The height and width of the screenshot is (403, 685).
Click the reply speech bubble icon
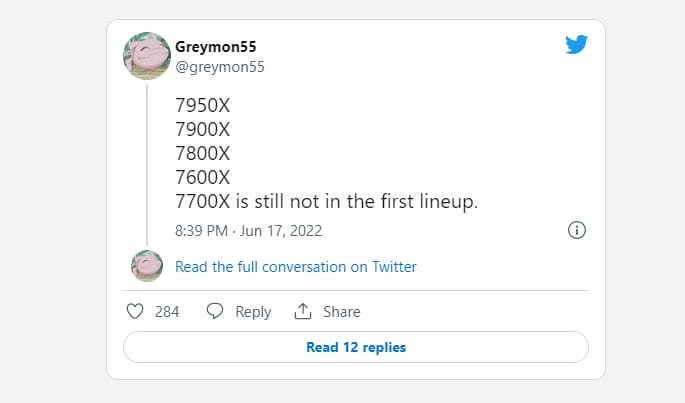pos(214,312)
